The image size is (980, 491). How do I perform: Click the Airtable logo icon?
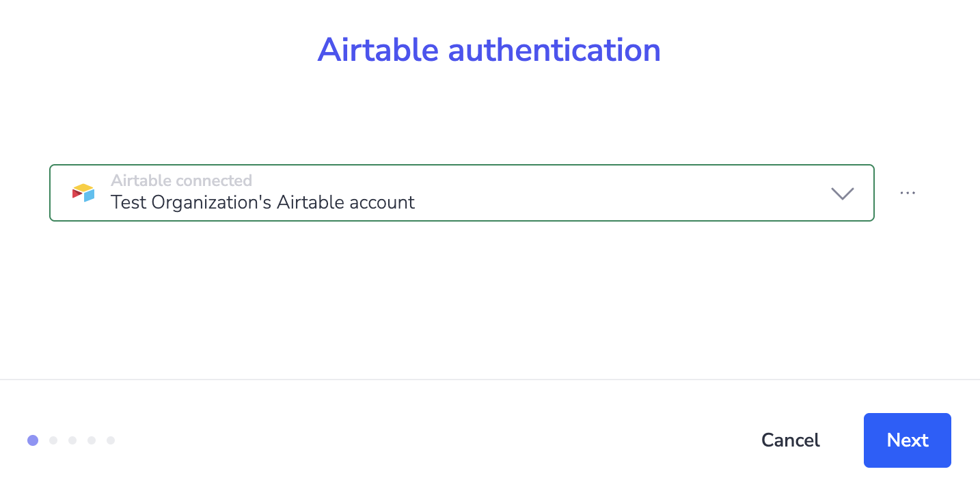pyautogui.click(x=83, y=193)
